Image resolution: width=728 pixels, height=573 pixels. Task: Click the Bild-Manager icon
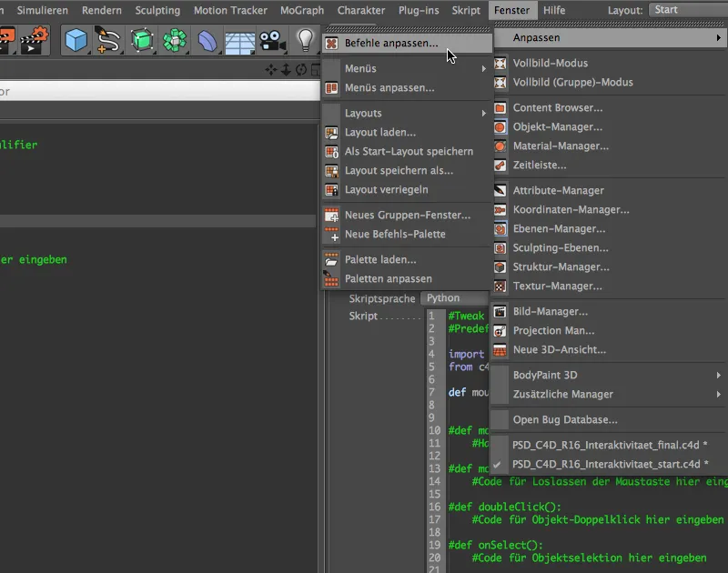click(x=500, y=311)
